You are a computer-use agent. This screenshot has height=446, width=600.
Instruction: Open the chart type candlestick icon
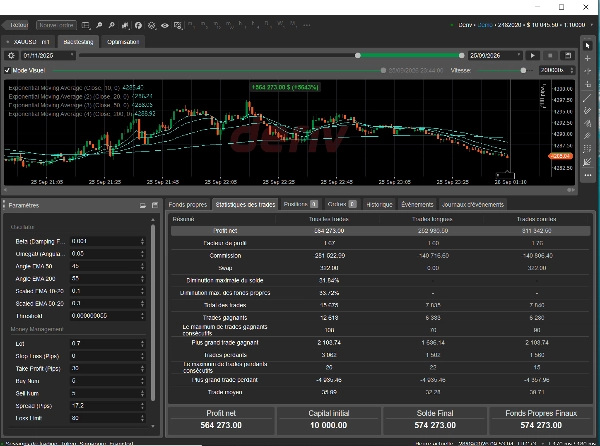pyautogui.click(x=125, y=25)
